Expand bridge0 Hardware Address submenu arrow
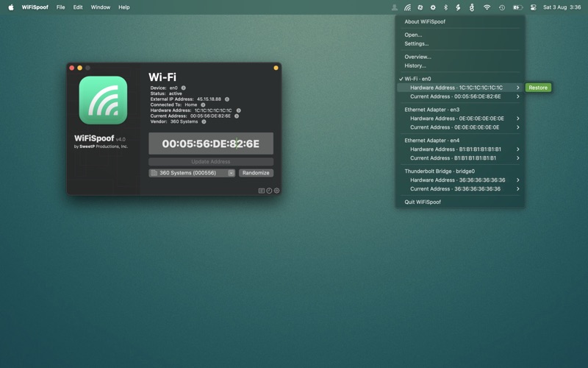Viewport: 588px width, 368px height. (x=518, y=180)
